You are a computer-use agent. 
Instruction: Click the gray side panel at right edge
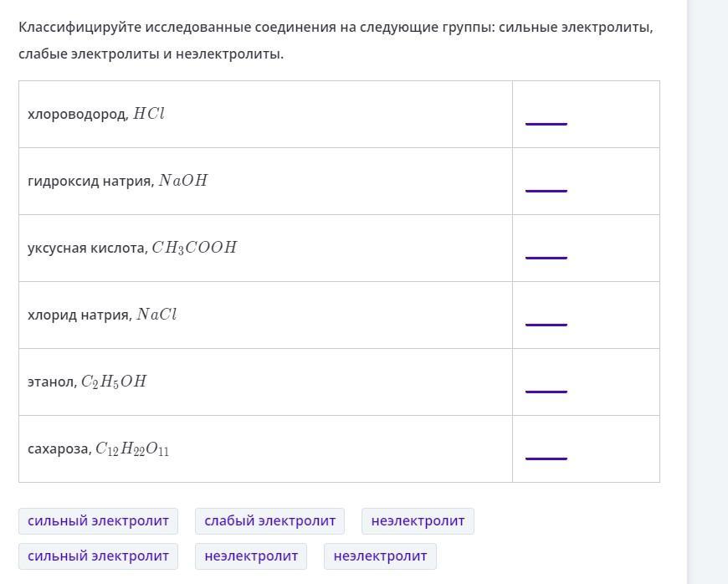coord(708,293)
